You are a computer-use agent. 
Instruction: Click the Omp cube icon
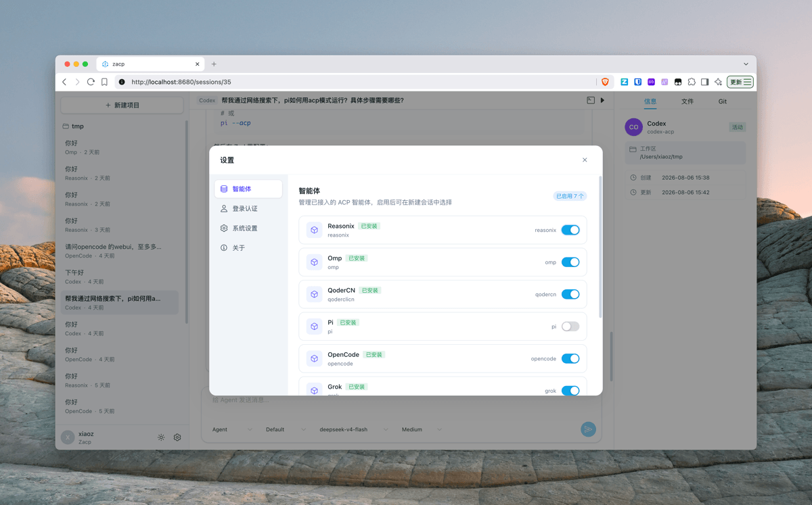pyautogui.click(x=314, y=262)
